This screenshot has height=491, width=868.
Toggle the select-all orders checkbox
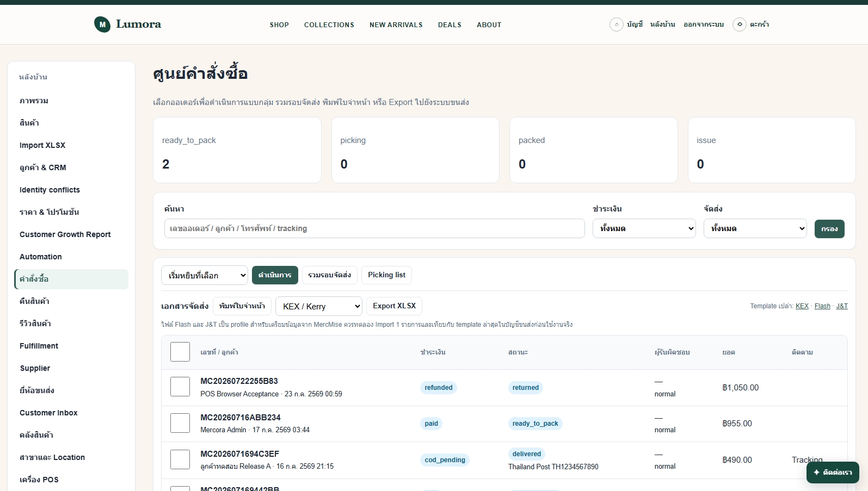(180, 352)
